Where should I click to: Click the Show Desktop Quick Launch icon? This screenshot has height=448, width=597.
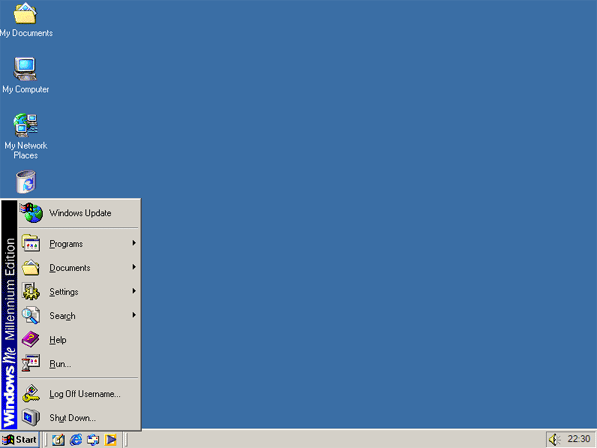click(58, 440)
